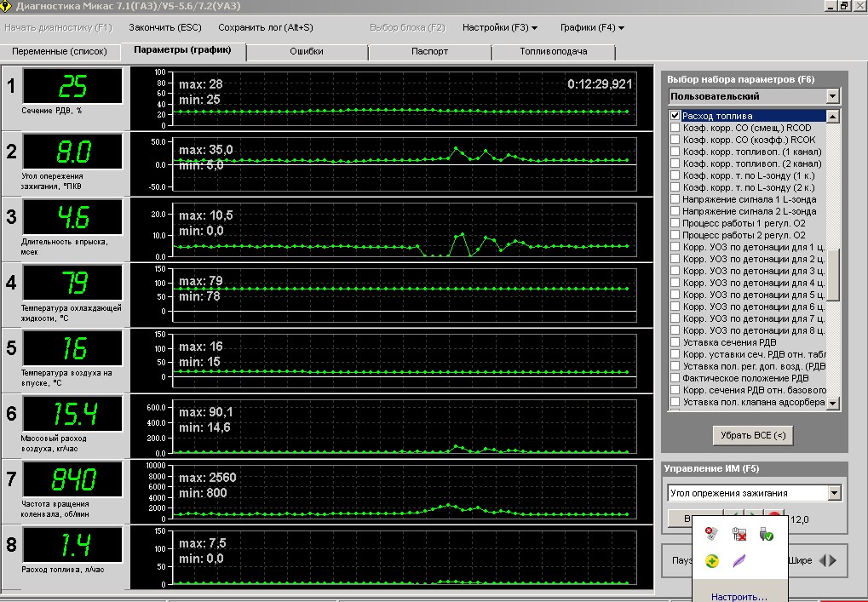Open the Пользовательский parameter set dropdown
Screen dimensions: 868x602
[x=832, y=96]
